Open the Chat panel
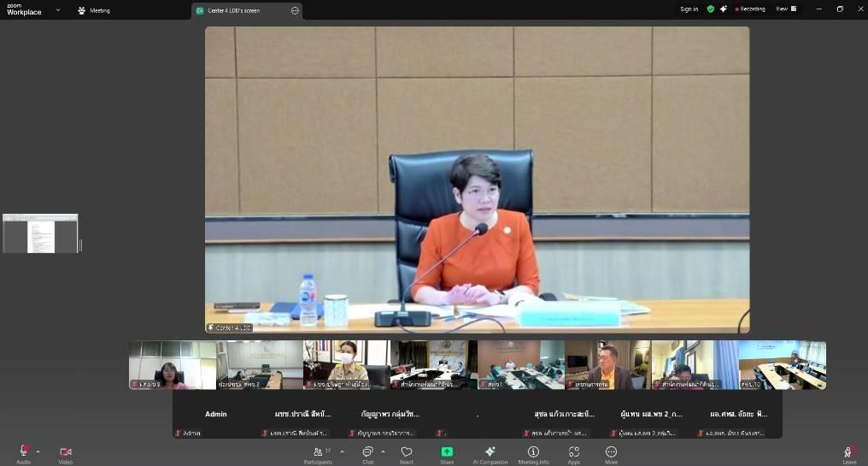This screenshot has width=868, height=466. click(367, 452)
